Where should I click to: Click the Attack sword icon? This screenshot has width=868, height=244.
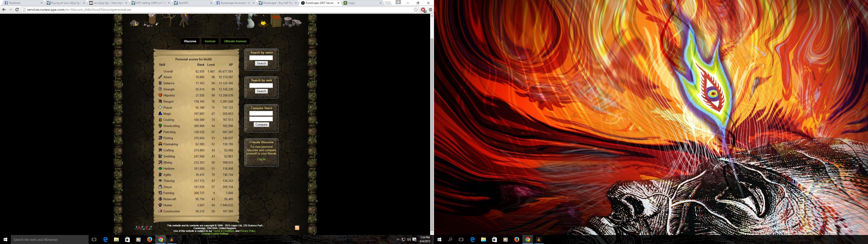(x=160, y=77)
